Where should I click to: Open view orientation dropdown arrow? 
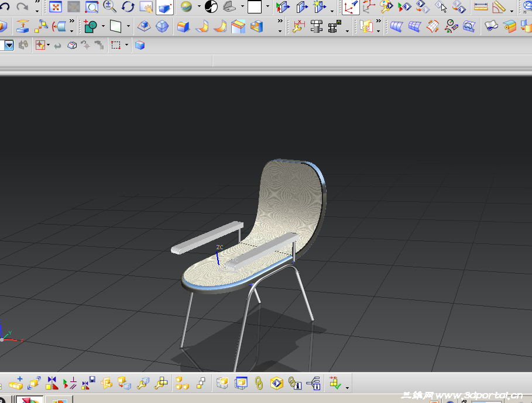[242, 6]
